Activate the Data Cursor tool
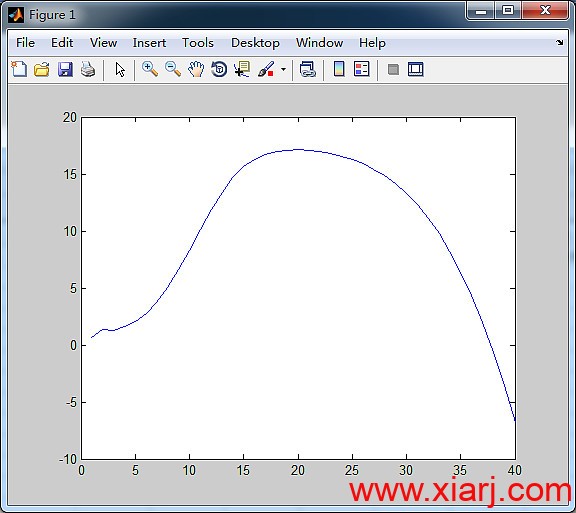The image size is (576, 513). coord(242,69)
